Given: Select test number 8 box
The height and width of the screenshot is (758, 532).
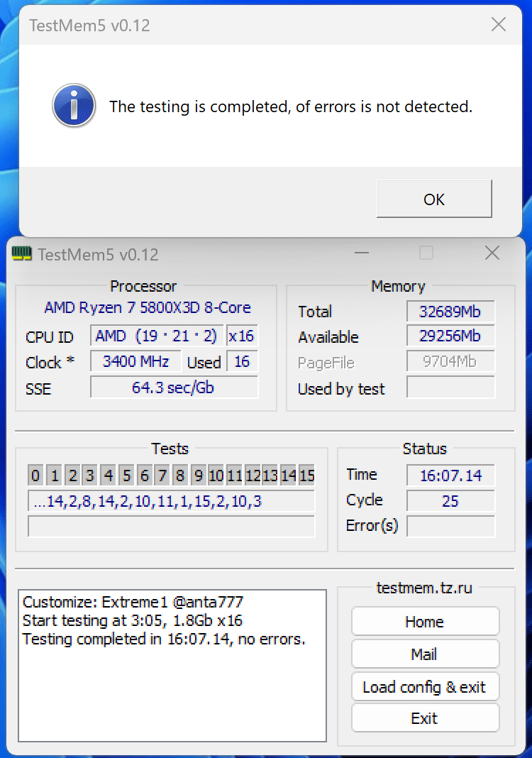Looking at the screenshot, I should coord(180,476).
